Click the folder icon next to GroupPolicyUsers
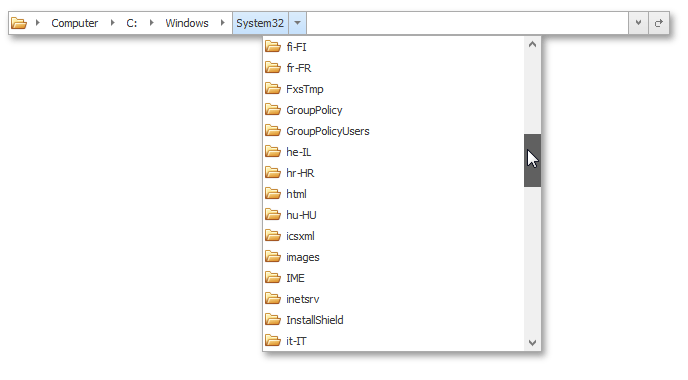This screenshot has height=380, width=688. pyautogui.click(x=273, y=130)
